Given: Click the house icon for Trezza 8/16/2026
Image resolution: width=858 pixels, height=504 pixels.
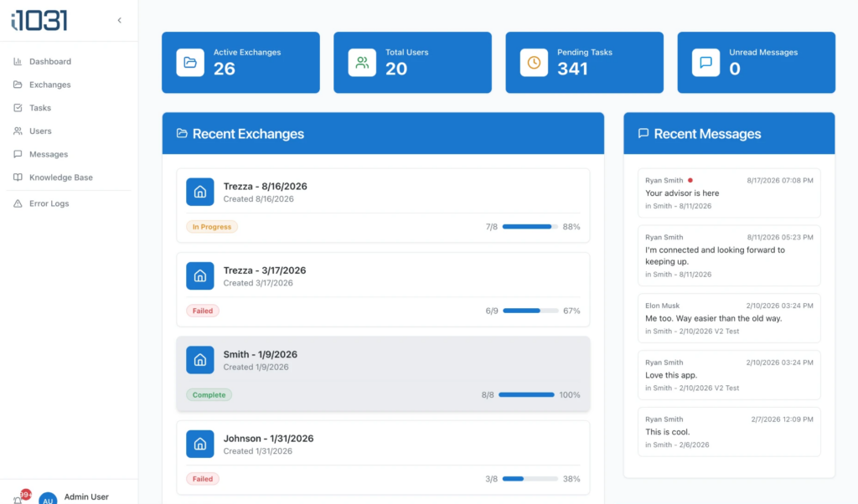Looking at the screenshot, I should coord(199,192).
